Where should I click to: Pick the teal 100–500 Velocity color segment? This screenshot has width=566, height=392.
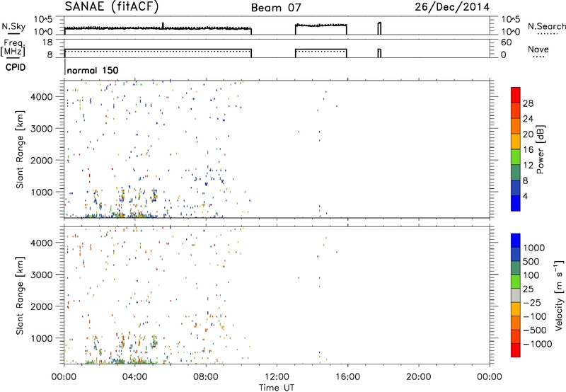pyautogui.click(x=516, y=268)
